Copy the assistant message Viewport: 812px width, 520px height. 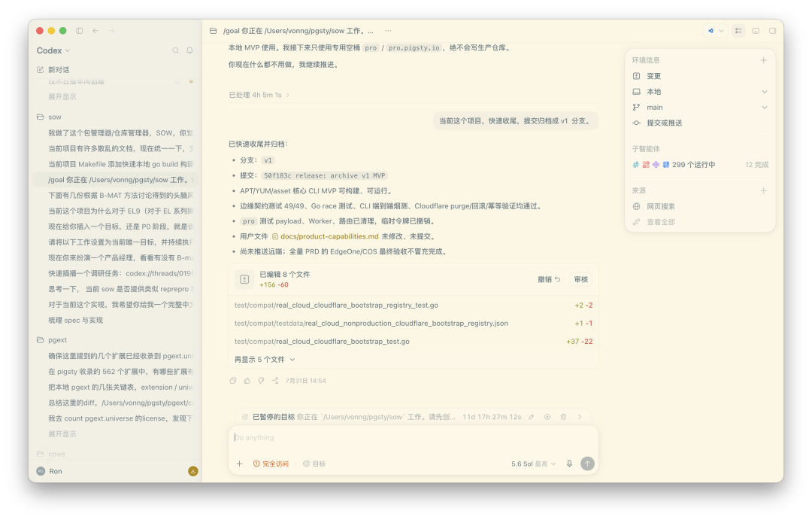click(x=233, y=381)
